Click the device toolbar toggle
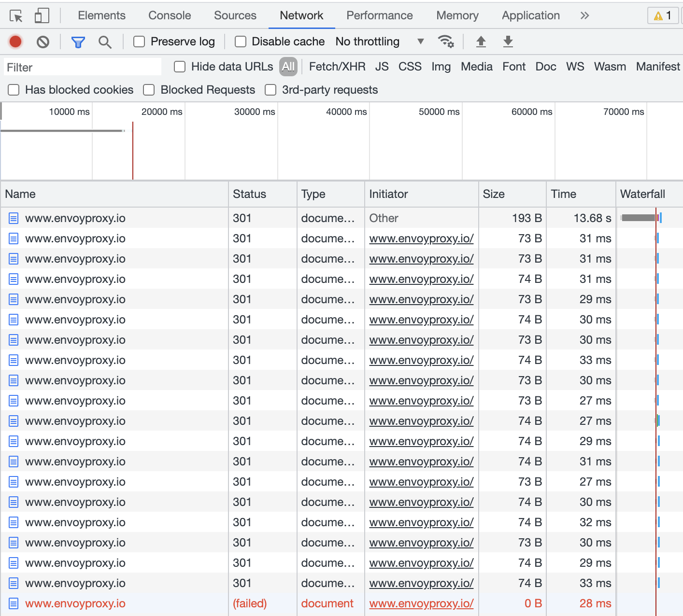 (x=42, y=15)
